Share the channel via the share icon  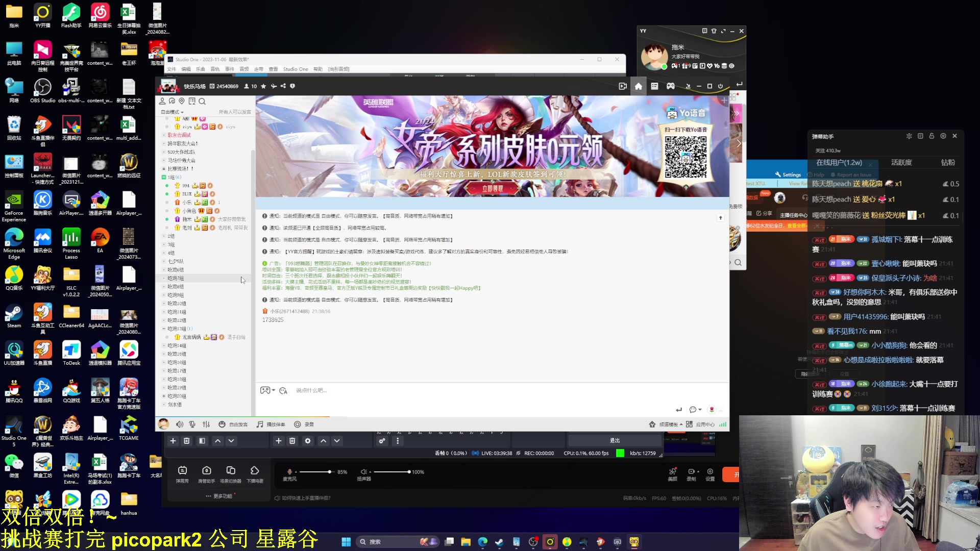point(283,86)
